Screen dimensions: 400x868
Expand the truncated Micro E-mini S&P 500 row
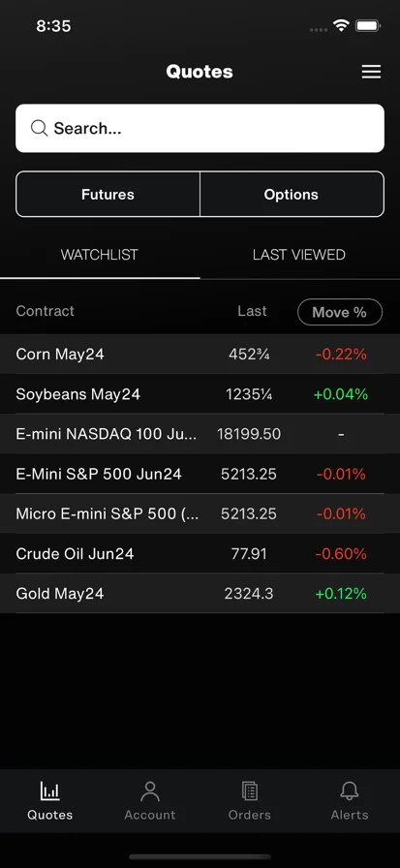[200, 513]
